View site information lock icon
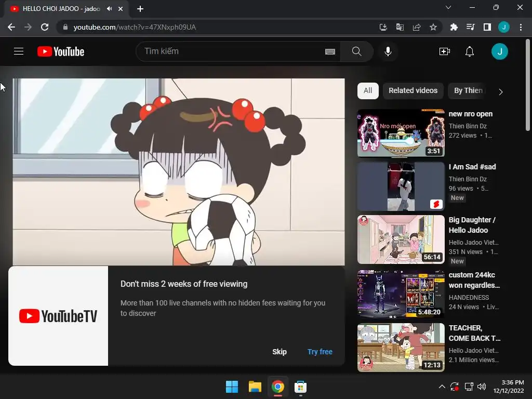532x399 pixels. 65,27
